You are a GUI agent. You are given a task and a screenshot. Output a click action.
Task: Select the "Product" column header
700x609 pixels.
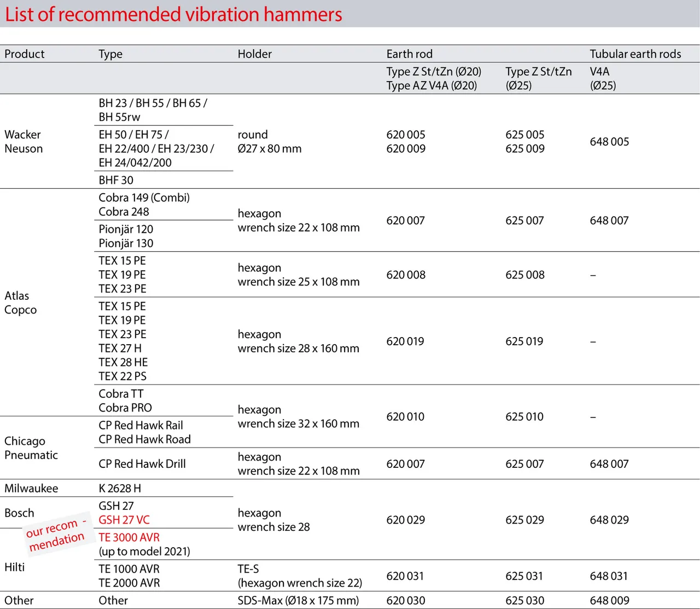tap(25, 54)
